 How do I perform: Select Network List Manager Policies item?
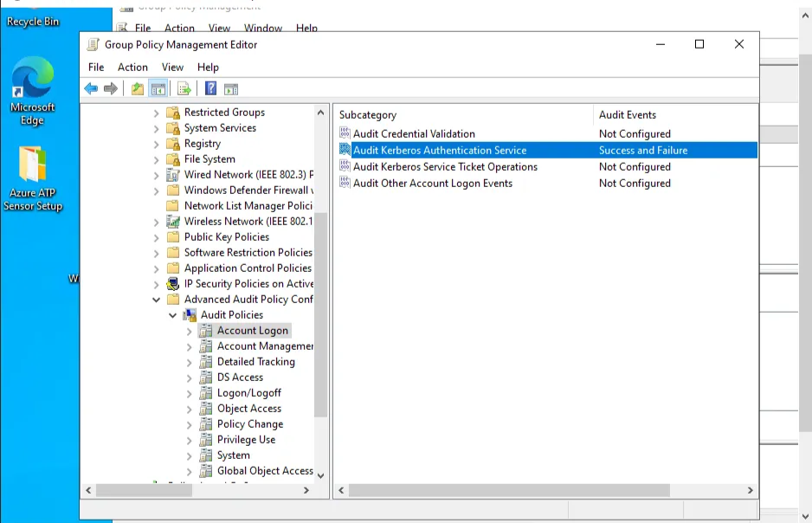[x=248, y=205]
